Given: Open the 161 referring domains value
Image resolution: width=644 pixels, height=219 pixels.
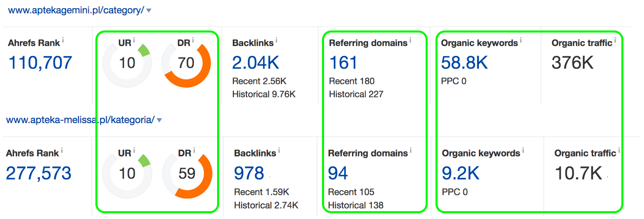Looking at the screenshot, I should [x=343, y=63].
